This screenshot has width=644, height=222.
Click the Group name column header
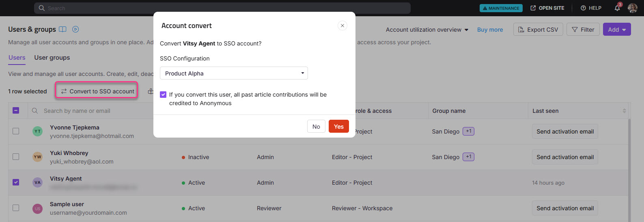449,111
